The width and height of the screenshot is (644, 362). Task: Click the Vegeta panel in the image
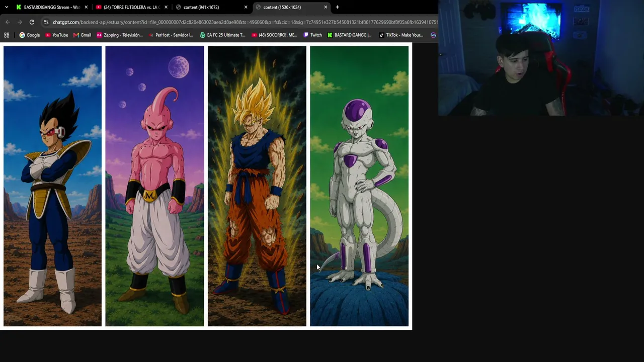point(53,186)
